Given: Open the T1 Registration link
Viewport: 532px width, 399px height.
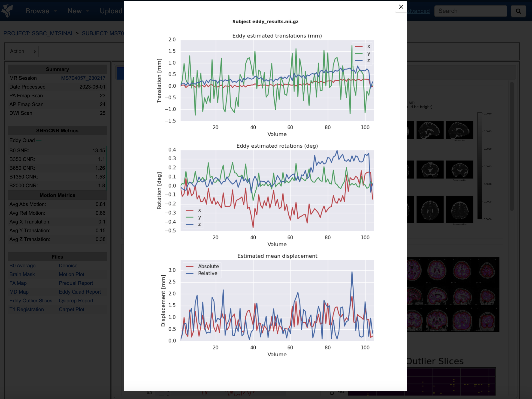Looking at the screenshot, I should 27,310.
